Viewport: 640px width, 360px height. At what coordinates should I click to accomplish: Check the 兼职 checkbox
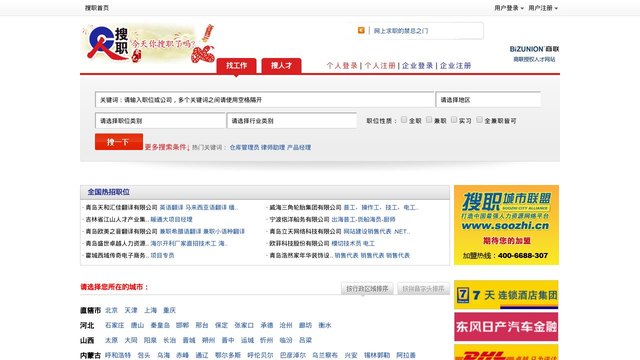pos(429,120)
